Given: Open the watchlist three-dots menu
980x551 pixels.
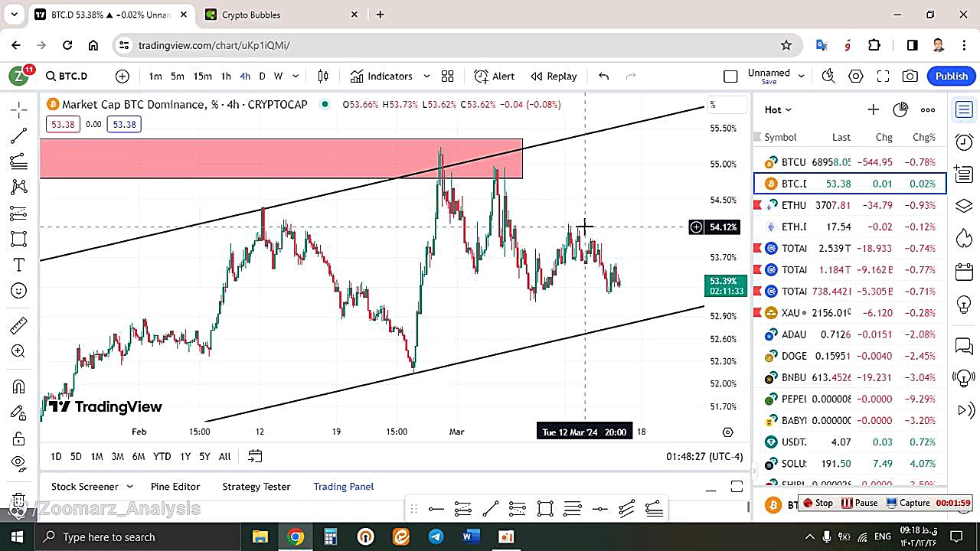Looking at the screenshot, I should (928, 109).
